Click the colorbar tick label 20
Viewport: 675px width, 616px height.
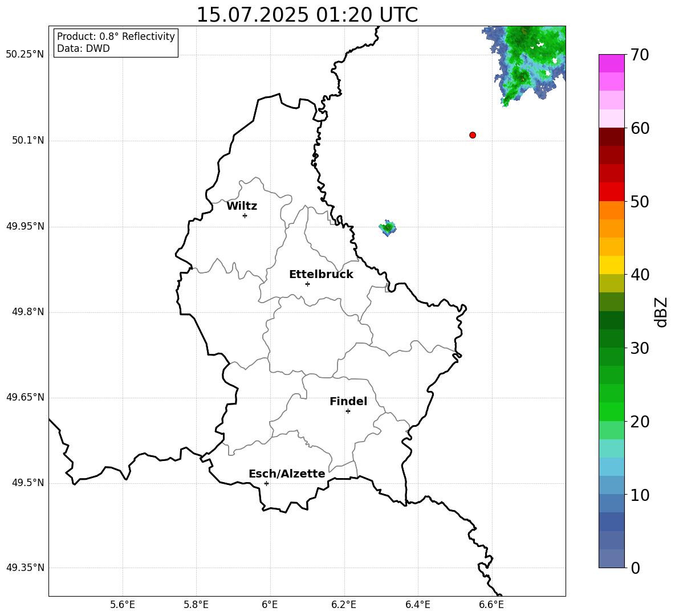click(x=640, y=422)
